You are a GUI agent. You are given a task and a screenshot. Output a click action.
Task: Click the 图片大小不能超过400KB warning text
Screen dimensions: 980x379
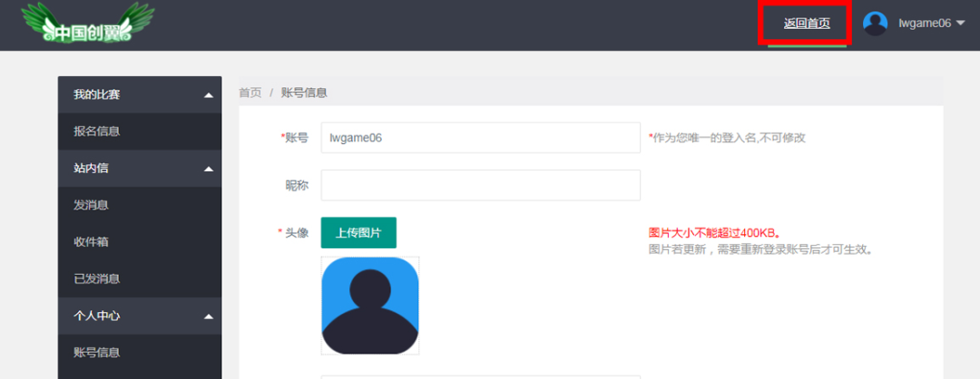pos(715,234)
